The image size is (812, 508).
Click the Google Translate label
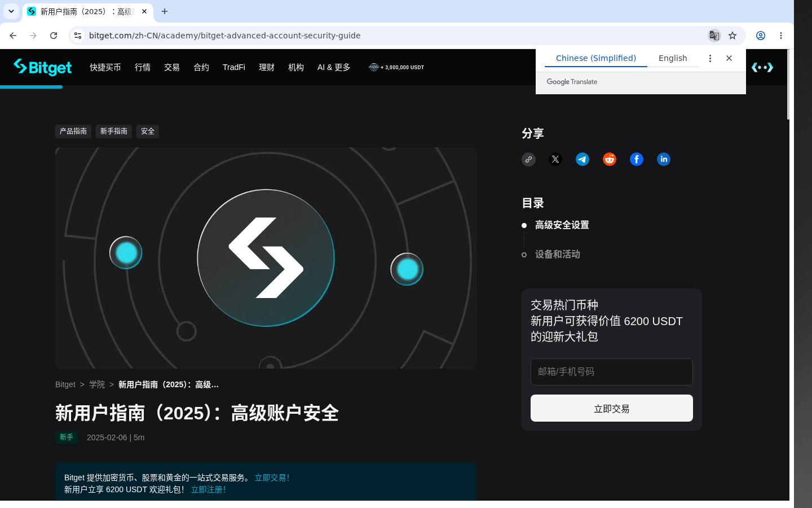coord(572,82)
